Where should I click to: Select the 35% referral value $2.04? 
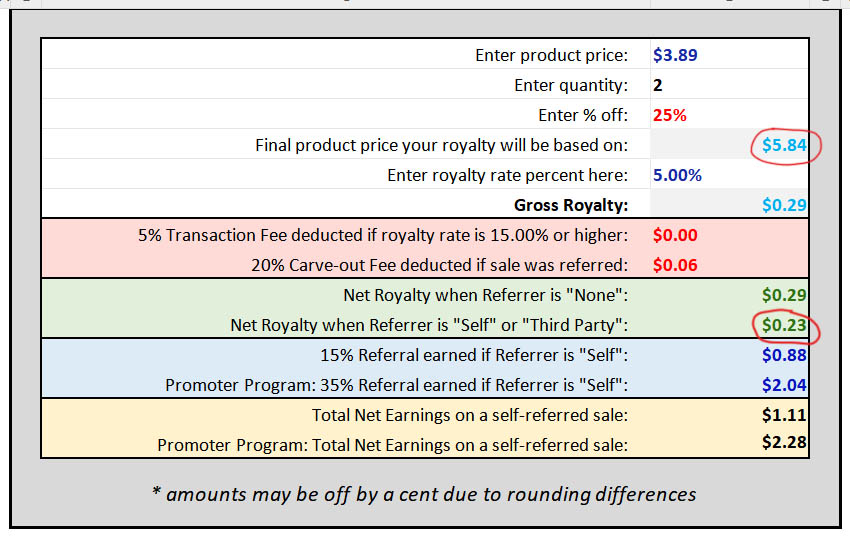(784, 385)
